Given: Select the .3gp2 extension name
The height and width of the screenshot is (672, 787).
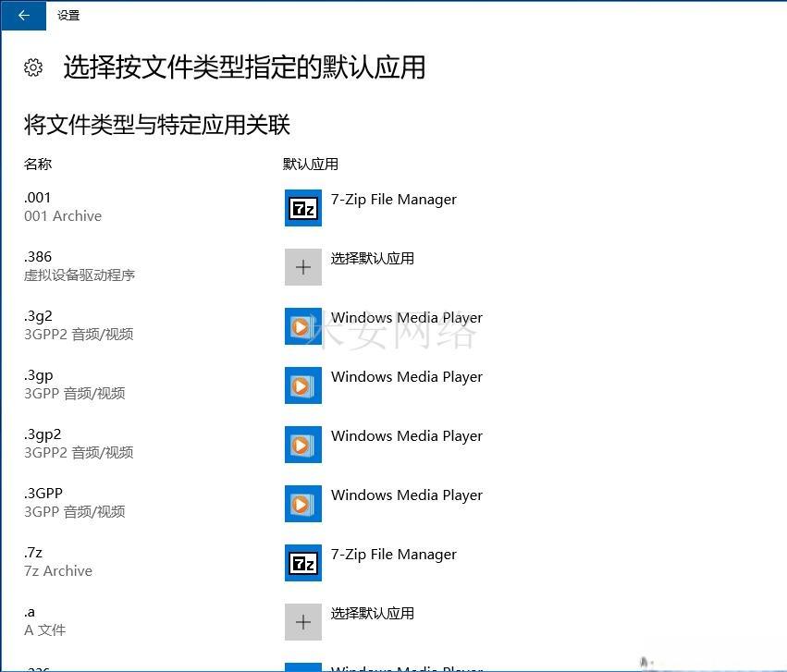Looking at the screenshot, I should coord(43,434).
